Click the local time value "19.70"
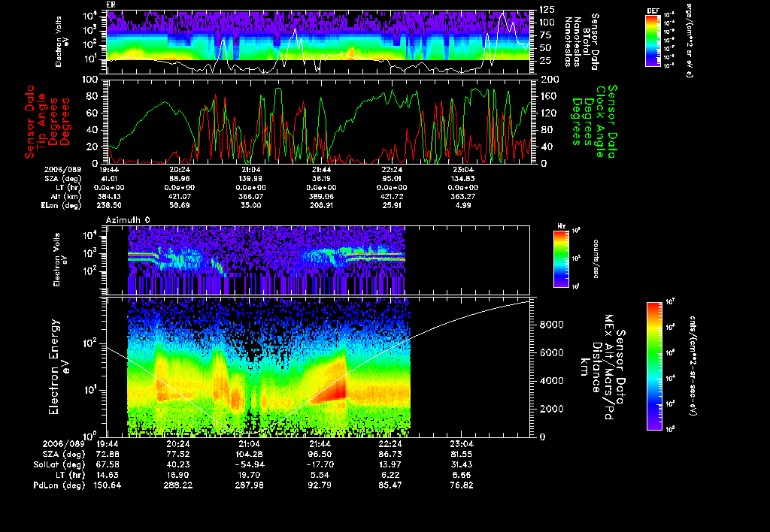Image resolution: width=770 pixels, height=532 pixels. 250,475
